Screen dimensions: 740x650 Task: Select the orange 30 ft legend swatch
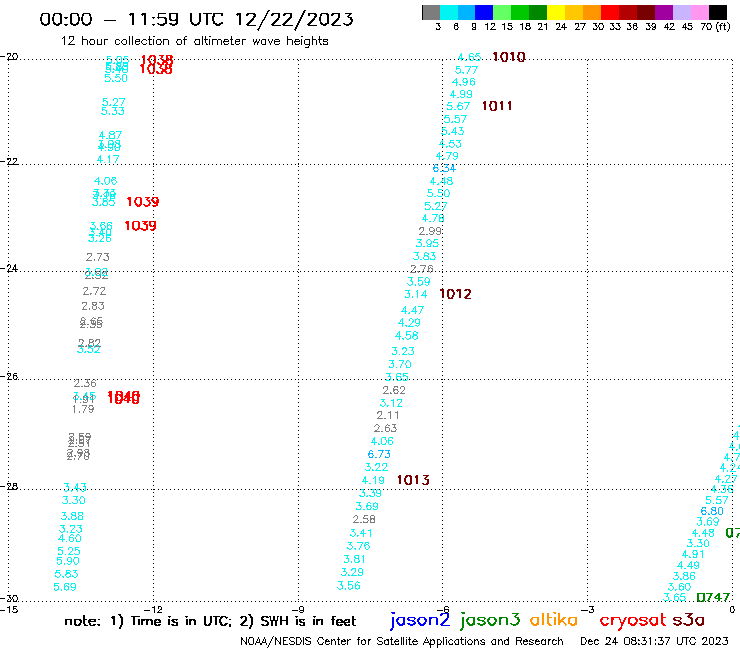pyautogui.click(x=592, y=12)
